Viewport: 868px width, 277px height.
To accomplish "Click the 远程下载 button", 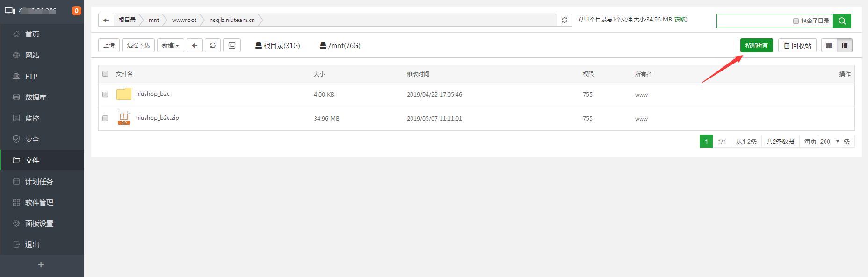I will (138, 45).
